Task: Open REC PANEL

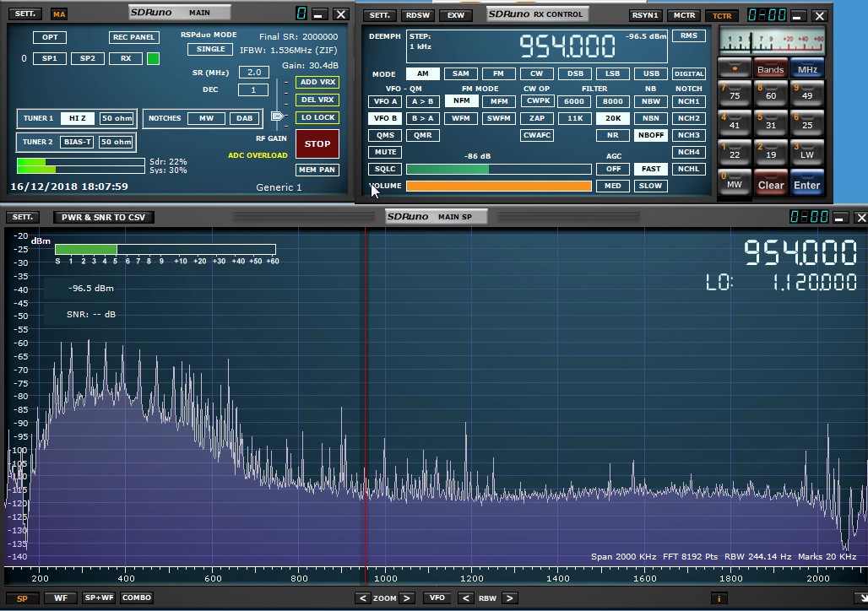Action: click(134, 37)
